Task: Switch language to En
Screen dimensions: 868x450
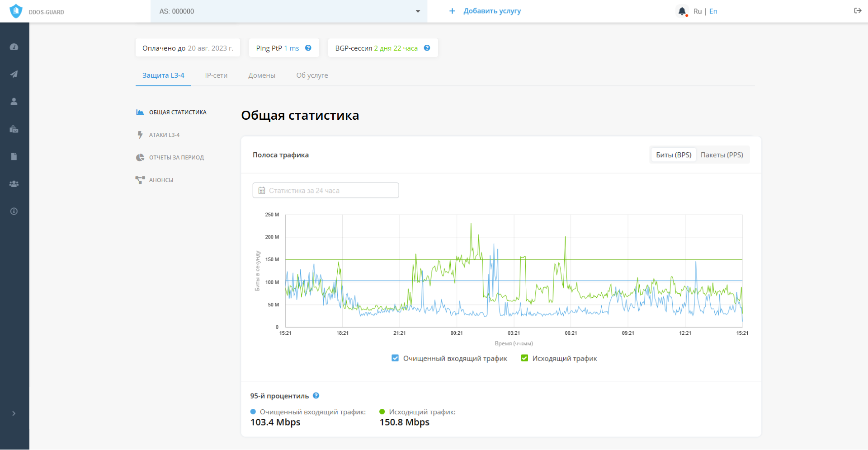Action: pos(713,11)
